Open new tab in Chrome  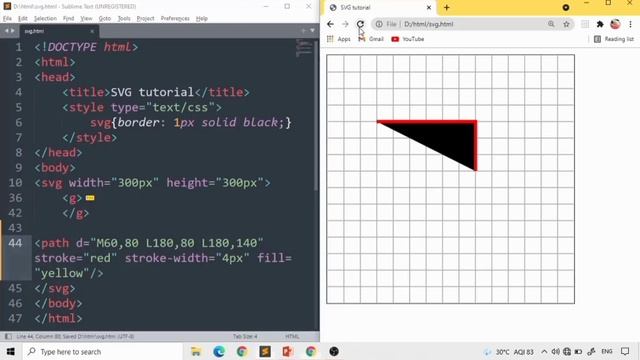coord(447,7)
